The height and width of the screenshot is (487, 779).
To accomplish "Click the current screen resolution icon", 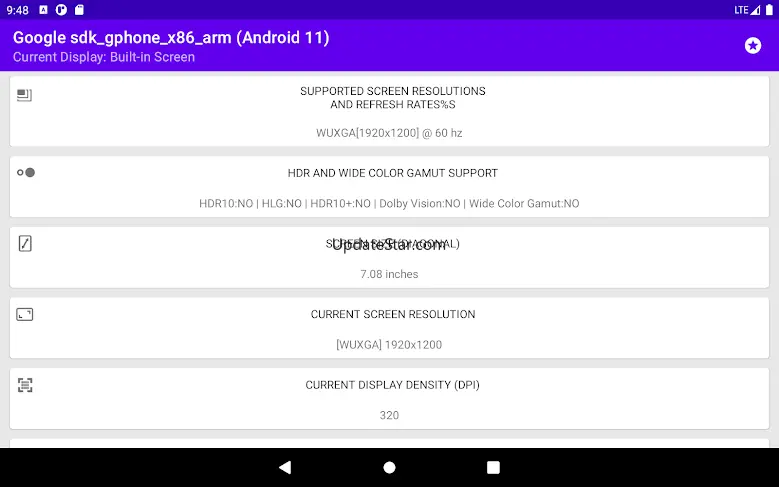I will click(x=25, y=315).
